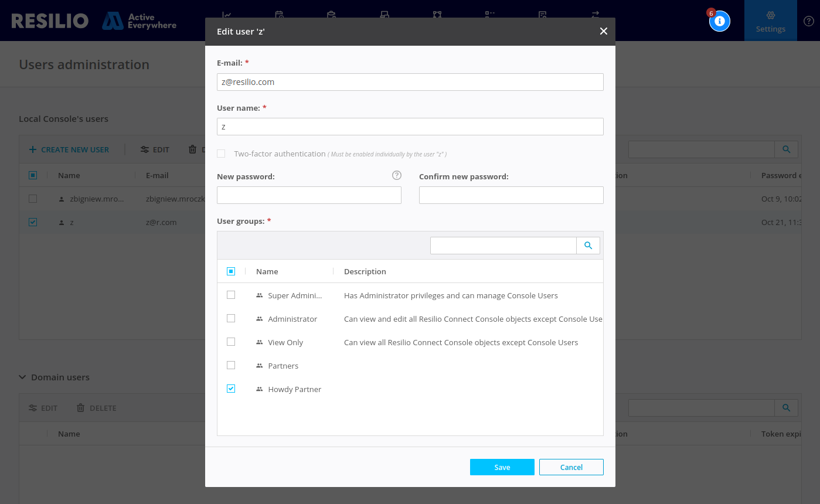820x504 pixels.
Task: Focus the Confirm new password field
Action: click(x=511, y=195)
